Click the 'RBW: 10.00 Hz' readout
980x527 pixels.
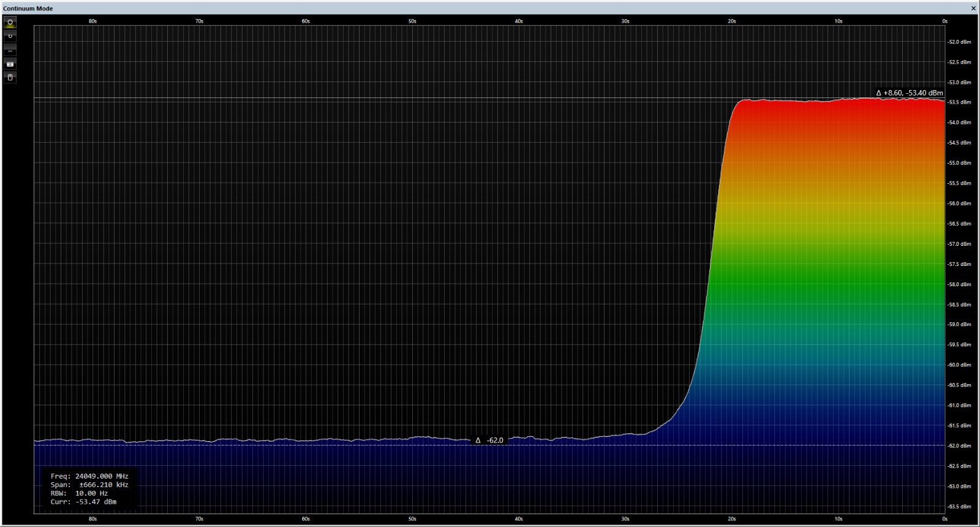(x=79, y=493)
